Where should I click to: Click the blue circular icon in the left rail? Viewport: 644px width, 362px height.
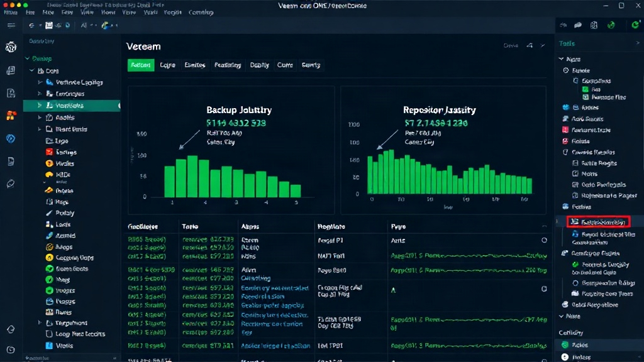[x=11, y=139]
